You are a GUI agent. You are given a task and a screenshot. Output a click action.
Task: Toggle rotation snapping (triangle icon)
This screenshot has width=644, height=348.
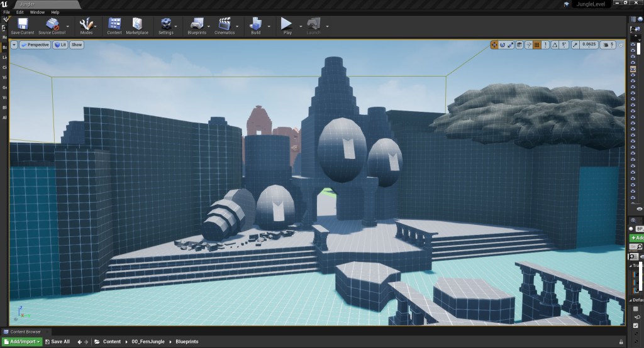[554, 45]
